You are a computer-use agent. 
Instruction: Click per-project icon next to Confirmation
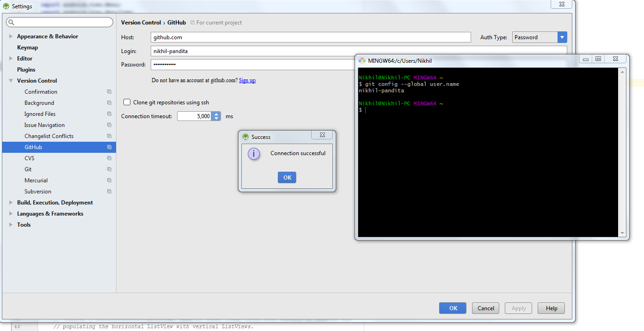pos(109,92)
